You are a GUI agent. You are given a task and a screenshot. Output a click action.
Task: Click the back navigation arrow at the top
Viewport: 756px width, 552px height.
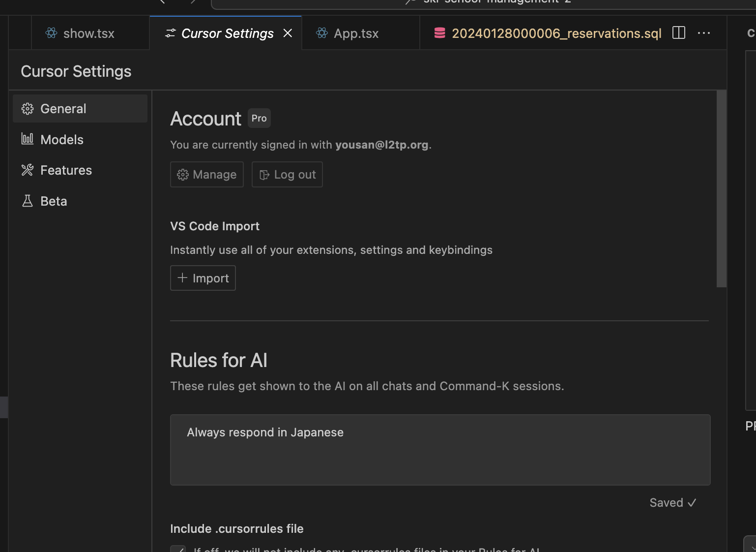[x=162, y=2]
